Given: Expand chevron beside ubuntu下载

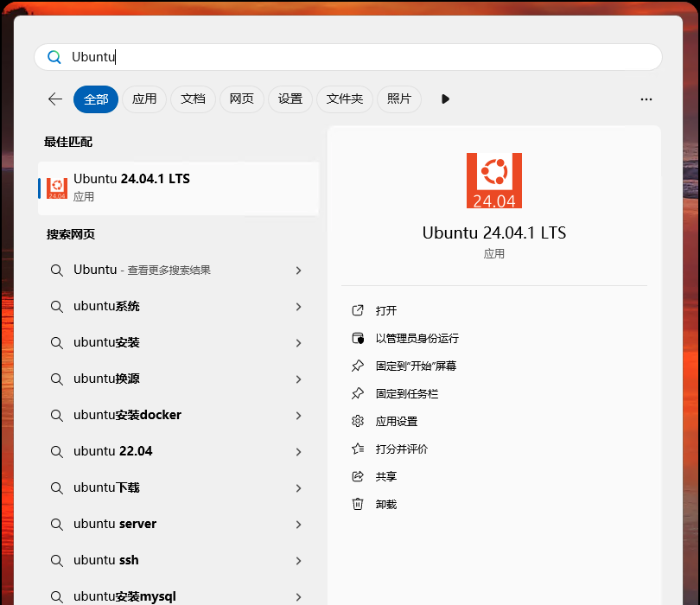Looking at the screenshot, I should tap(299, 488).
